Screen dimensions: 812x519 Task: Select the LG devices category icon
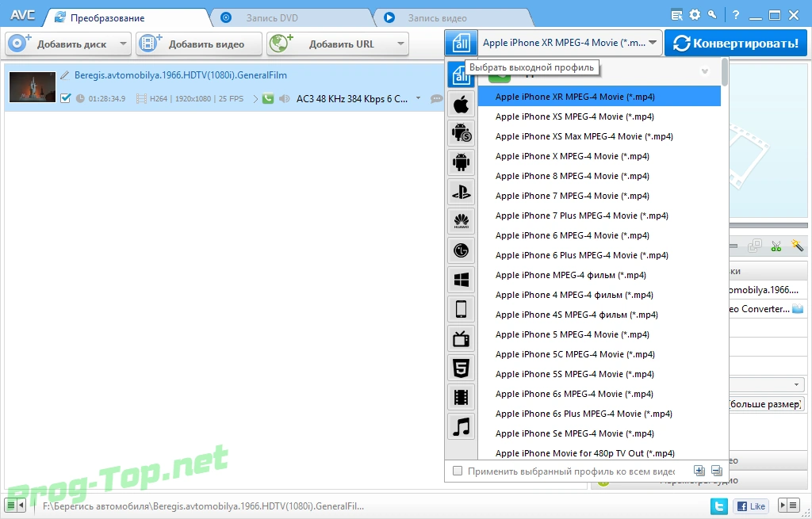461,251
